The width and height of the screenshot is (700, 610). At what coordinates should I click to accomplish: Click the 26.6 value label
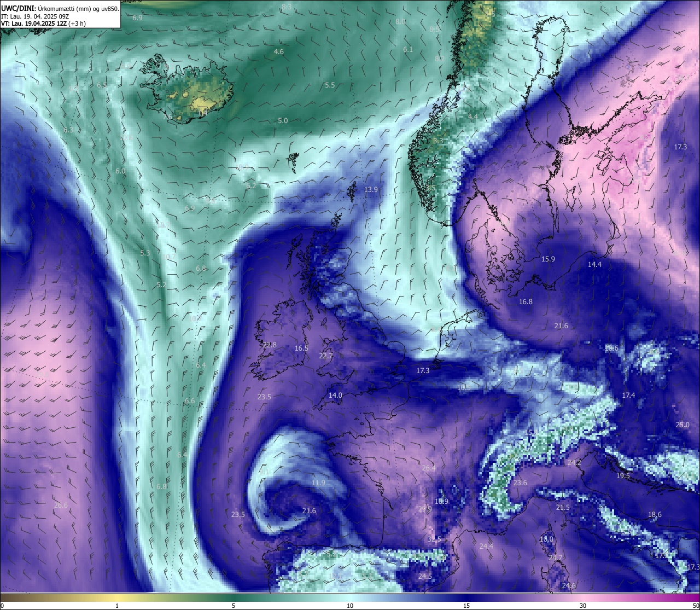(x=61, y=505)
